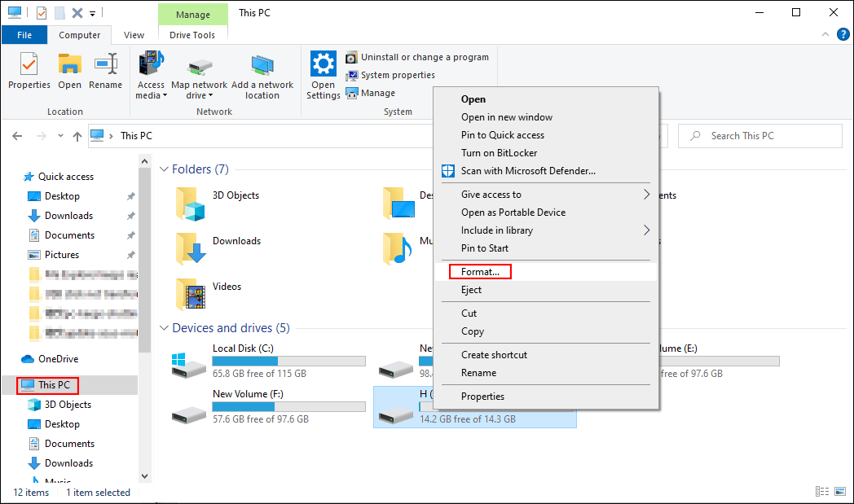This screenshot has width=854, height=504.
Task: Choose Format from the context menu
Action: [x=479, y=270]
